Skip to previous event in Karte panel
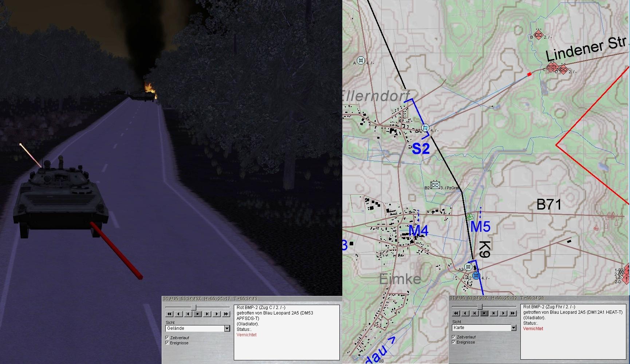 coord(475,313)
